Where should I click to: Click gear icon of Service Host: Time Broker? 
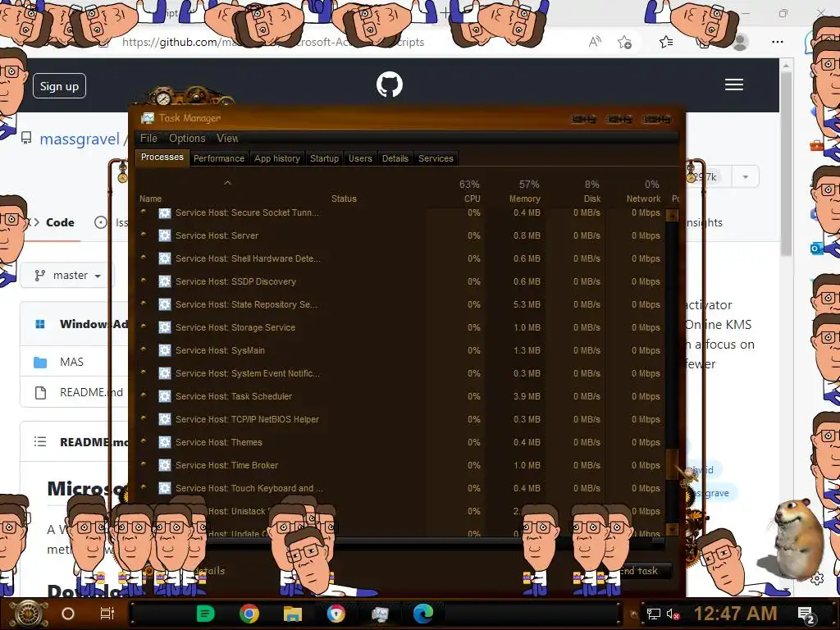(x=164, y=466)
